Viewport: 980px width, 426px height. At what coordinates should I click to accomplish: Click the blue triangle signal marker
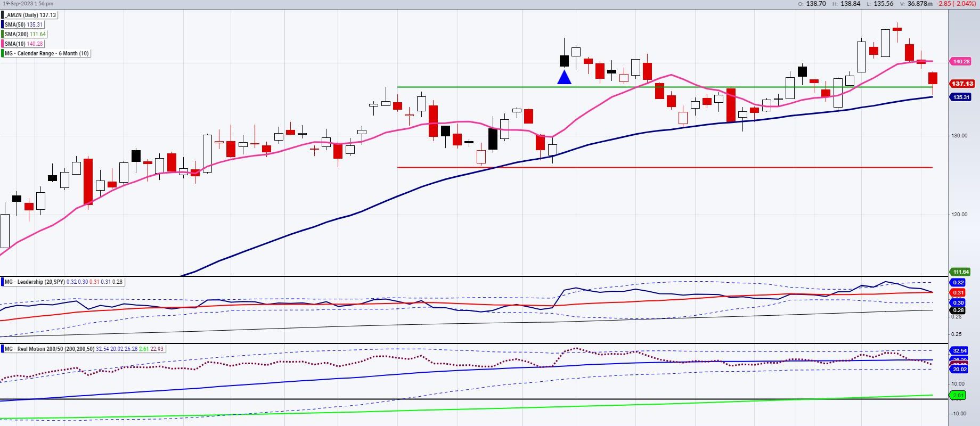tap(564, 77)
